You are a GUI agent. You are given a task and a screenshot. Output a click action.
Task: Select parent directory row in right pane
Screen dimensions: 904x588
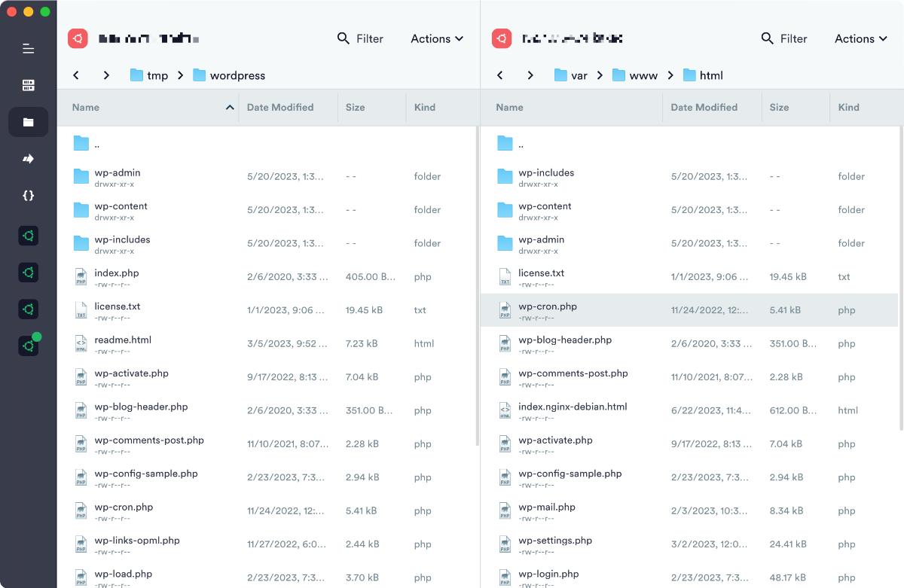[689, 143]
